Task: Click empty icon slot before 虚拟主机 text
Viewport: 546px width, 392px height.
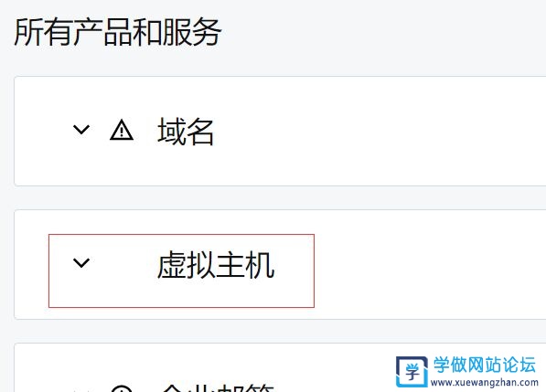Action: point(121,263)
